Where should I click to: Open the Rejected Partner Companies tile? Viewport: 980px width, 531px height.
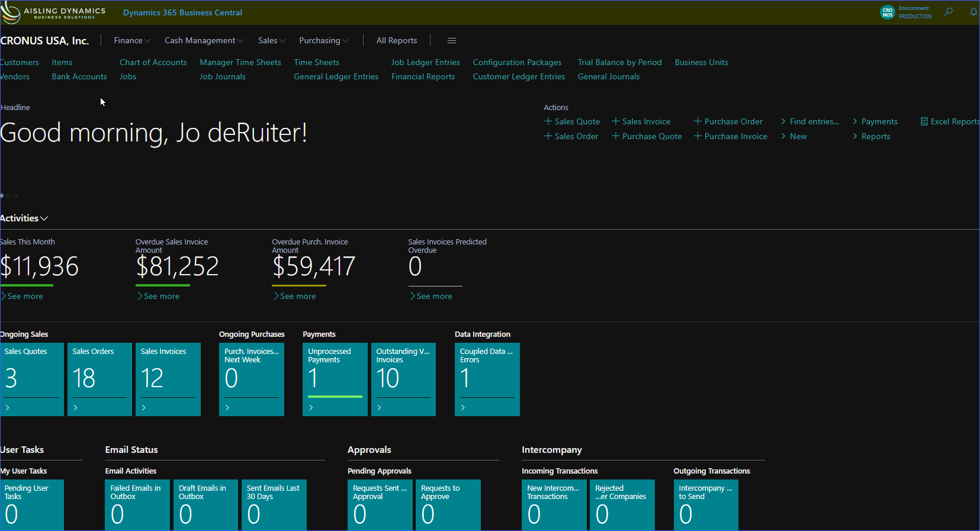(x=622, y=505)
